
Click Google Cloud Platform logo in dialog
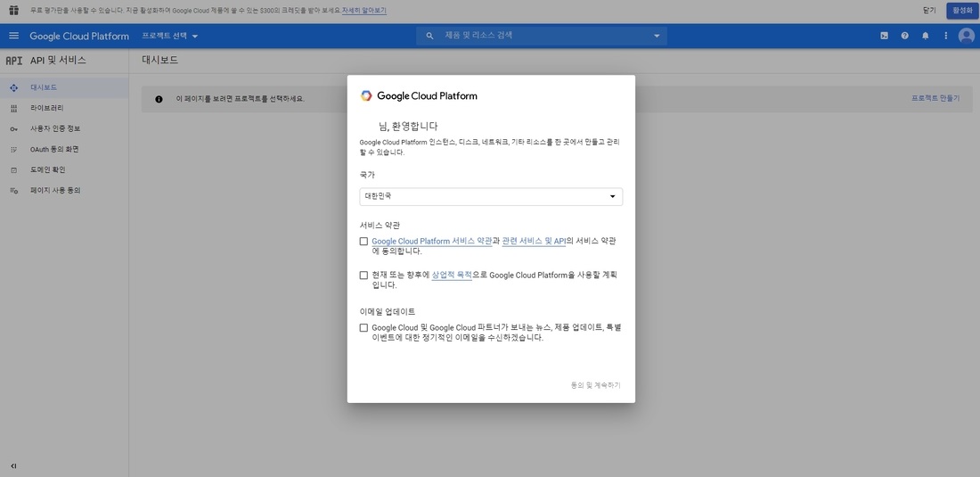419,95
